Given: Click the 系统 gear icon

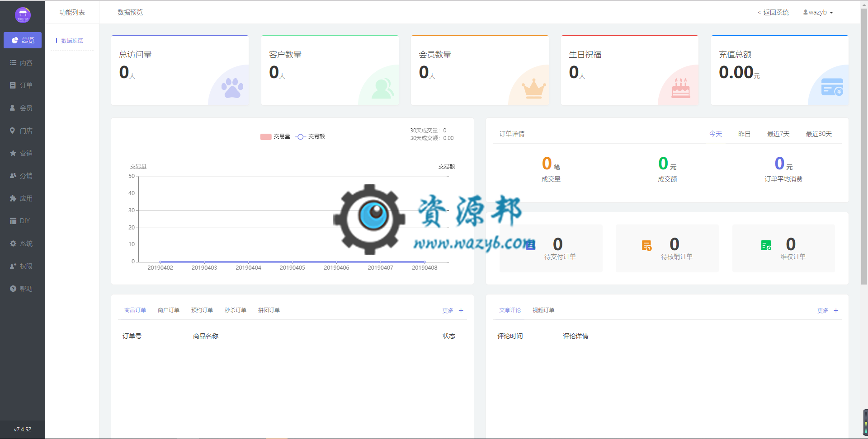Looking at the screenshot, I should pyautogui.click(x=13, y=243).
